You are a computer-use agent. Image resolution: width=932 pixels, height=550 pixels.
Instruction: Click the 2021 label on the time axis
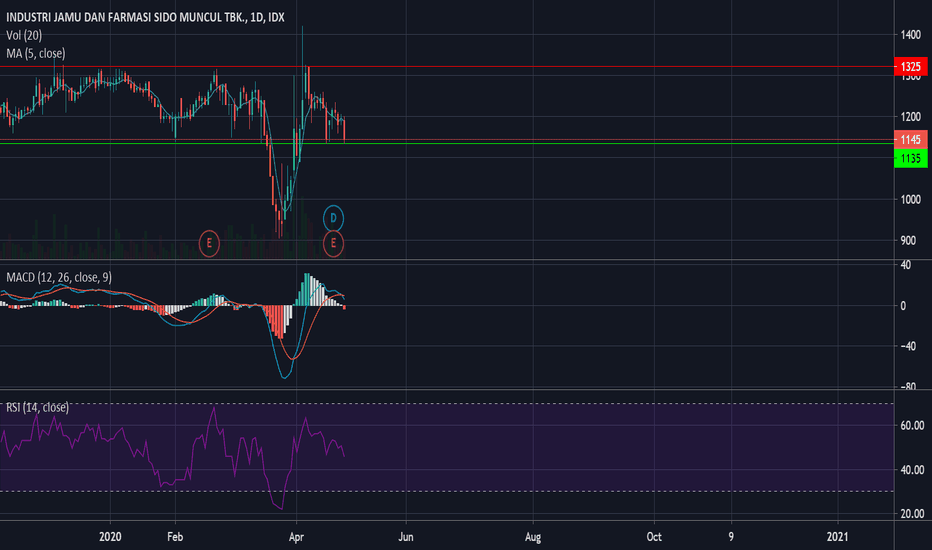(x=838, y=537)
